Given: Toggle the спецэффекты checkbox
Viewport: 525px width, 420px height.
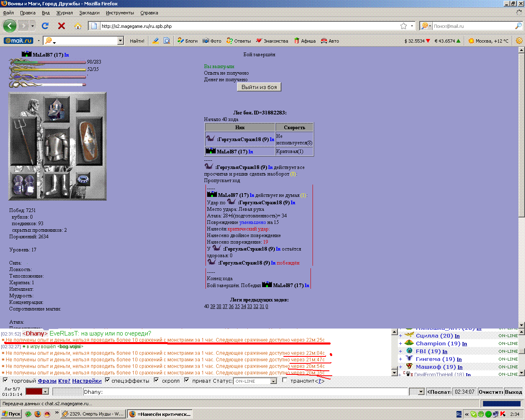Looking at the screenshot, I should [x=107, y=380].
